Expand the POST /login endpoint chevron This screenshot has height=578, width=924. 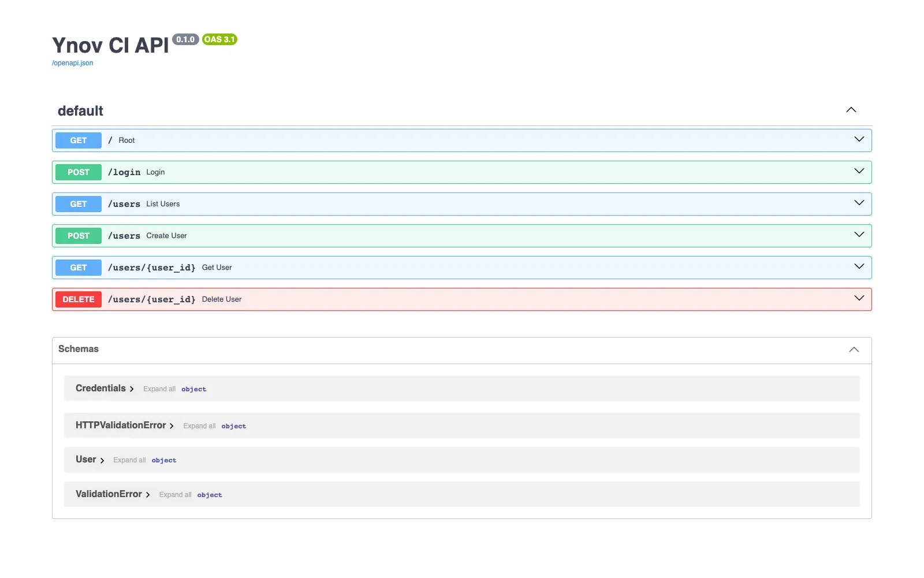pos(859,171)
